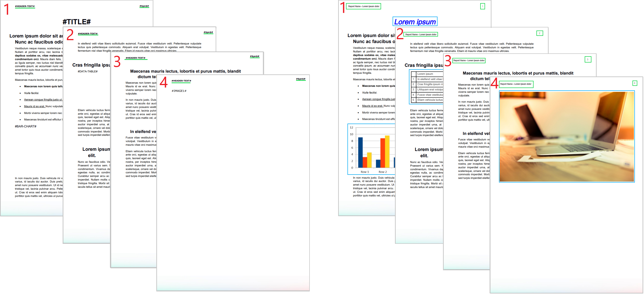The height and width of the screenshot is (295, 644).
Task: Click heading "Lorem ipsum dolor sit" on template page 1
Action: point(36,36)
